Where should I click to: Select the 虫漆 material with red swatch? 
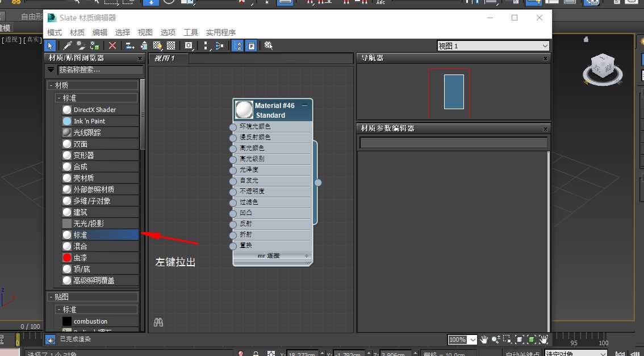[100, 258]
